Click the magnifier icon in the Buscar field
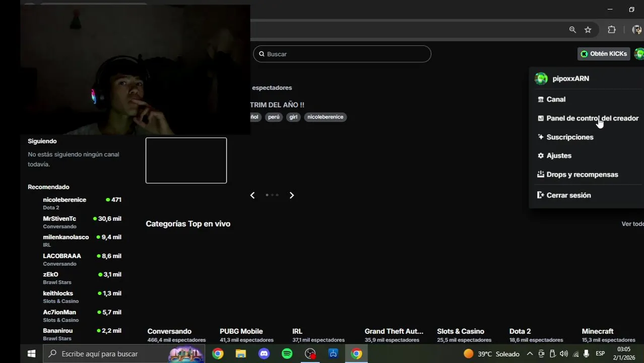The image size is (644, 363). pos(262,54)
